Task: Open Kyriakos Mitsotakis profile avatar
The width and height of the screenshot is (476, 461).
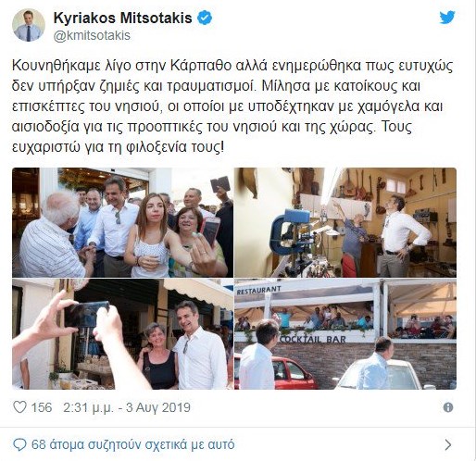Action: point(29,25)
